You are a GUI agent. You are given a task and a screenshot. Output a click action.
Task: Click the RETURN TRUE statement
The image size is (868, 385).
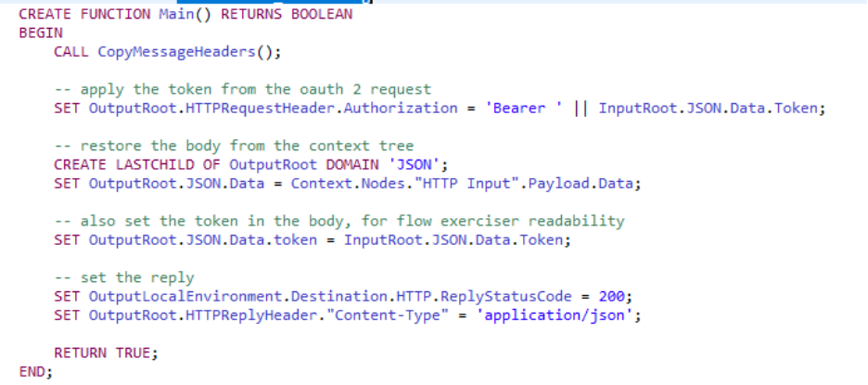pyautogui.click(x=106, y=353)
